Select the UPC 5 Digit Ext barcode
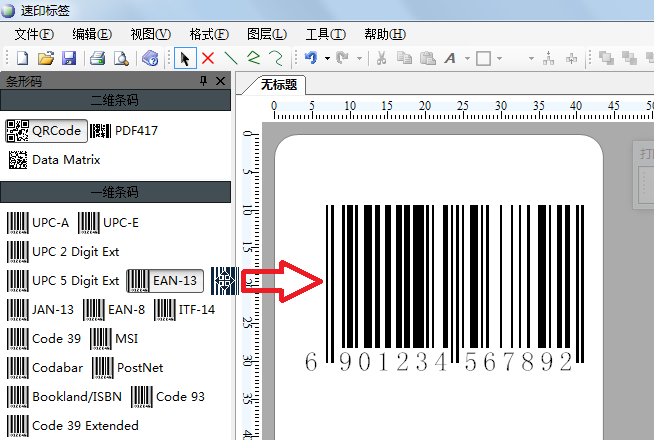This screenshot has width=654, height=440. coord(63,281)
